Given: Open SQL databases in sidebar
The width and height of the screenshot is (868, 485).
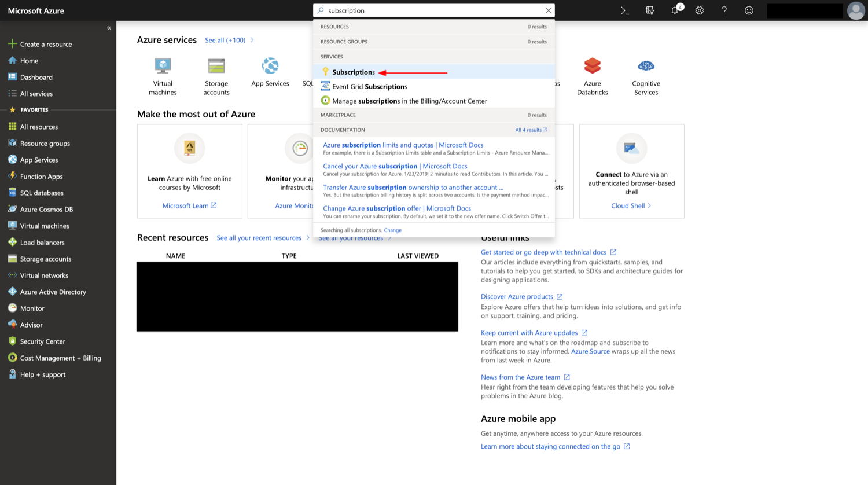Looking at the screenshot, I should click(42, 193).
